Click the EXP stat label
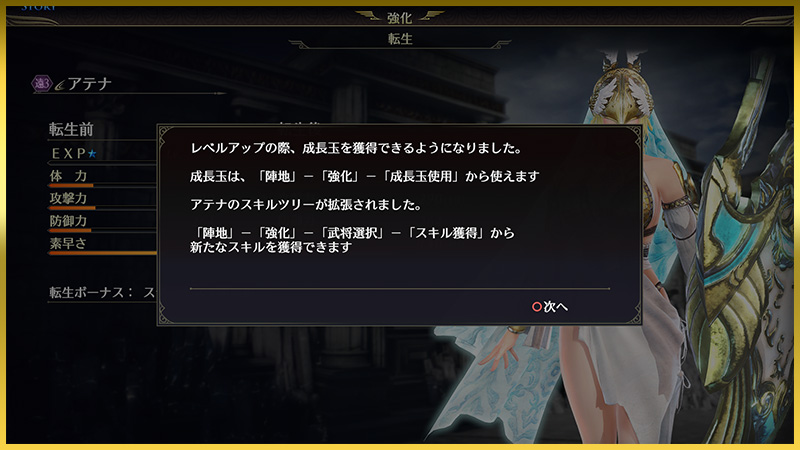Screen dimensions: 800x450 pos(68,154)
